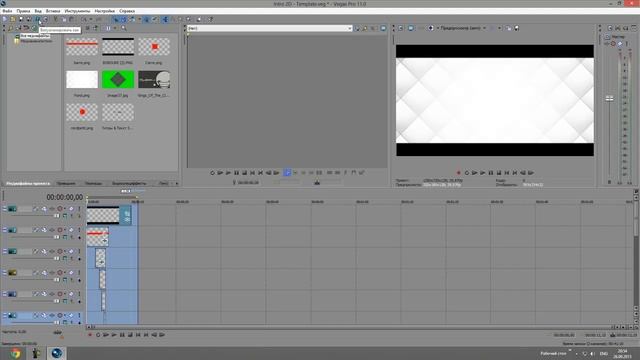Go to project end in timeline transport

146,335
